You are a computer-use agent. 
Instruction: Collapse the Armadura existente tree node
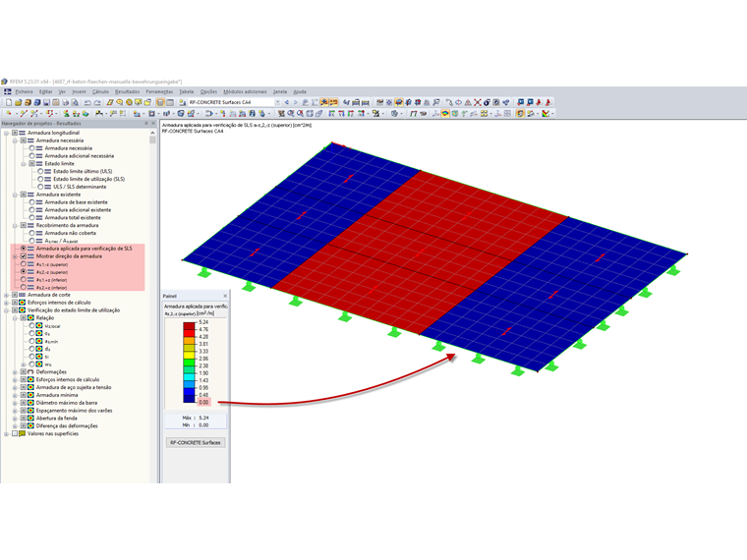[15, 195]
